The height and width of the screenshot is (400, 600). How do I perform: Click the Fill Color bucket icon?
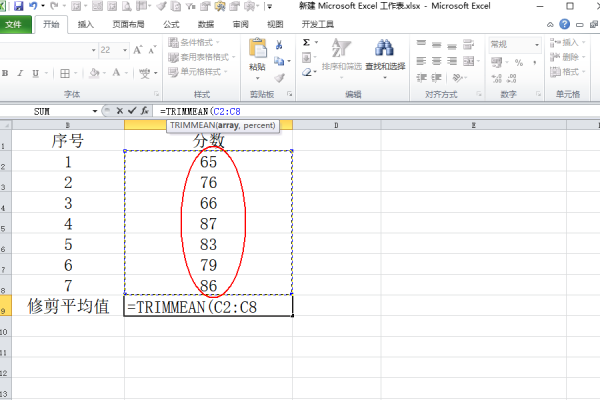click(94, 73)
